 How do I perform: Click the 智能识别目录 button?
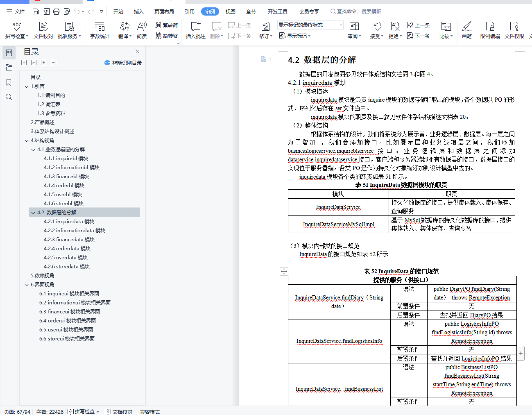[123, 63]
